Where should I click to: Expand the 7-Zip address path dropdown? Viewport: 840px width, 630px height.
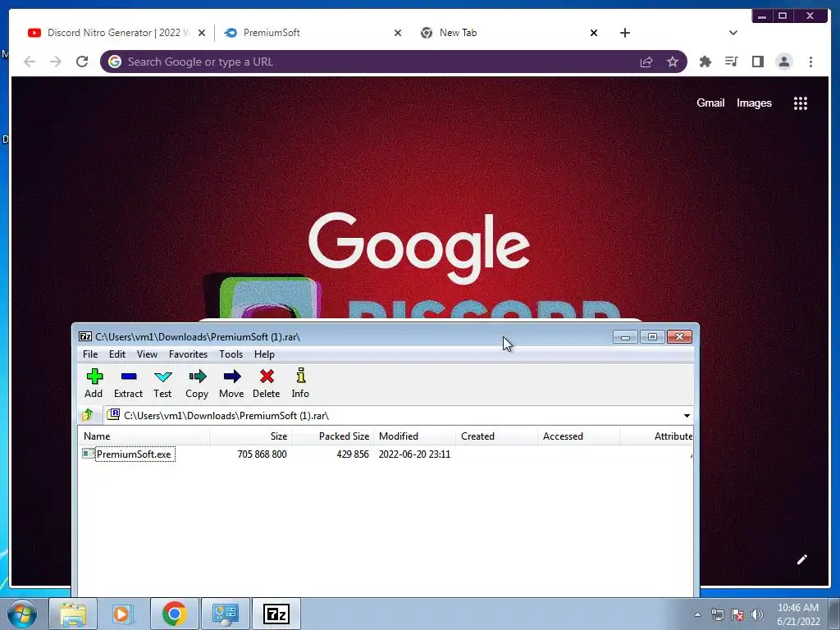tap(687, 416)
